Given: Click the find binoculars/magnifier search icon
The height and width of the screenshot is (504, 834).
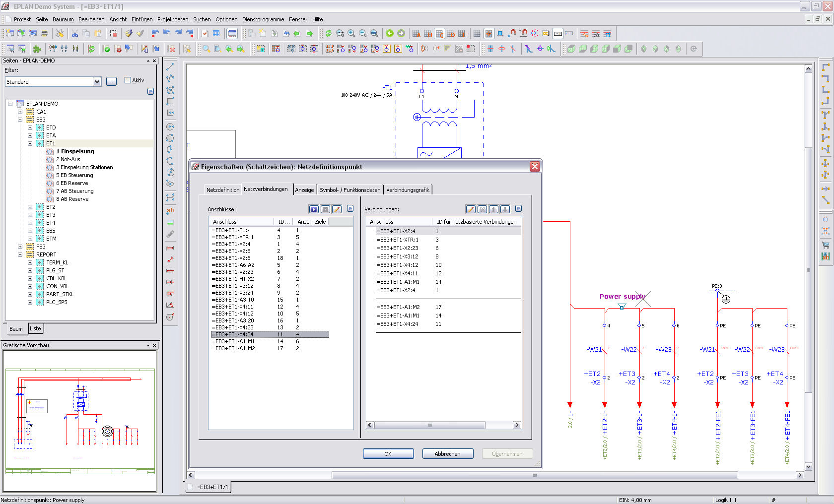Looking at the screenshot, I should coord(206,49).
